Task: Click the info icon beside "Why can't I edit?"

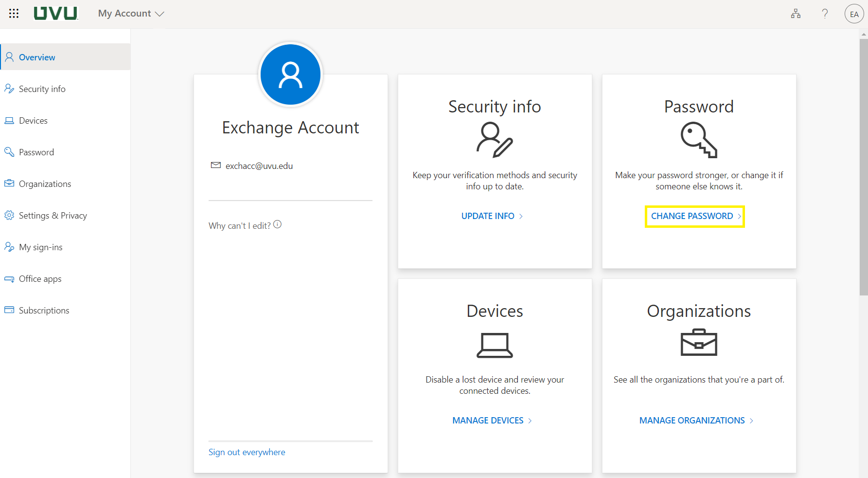Action: [277, 224]
